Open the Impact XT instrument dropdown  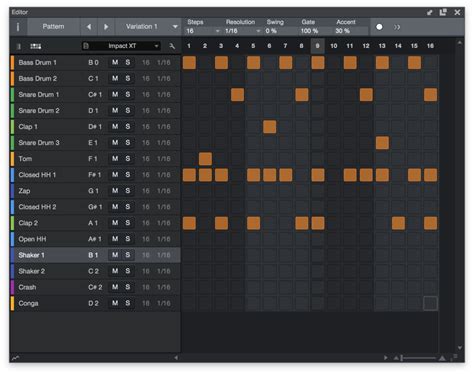pyautogui.click(x=122, y=46)
